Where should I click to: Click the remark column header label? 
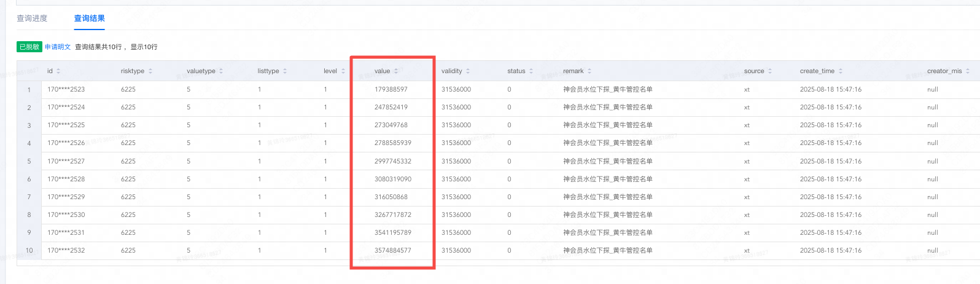tap(574, 71)
